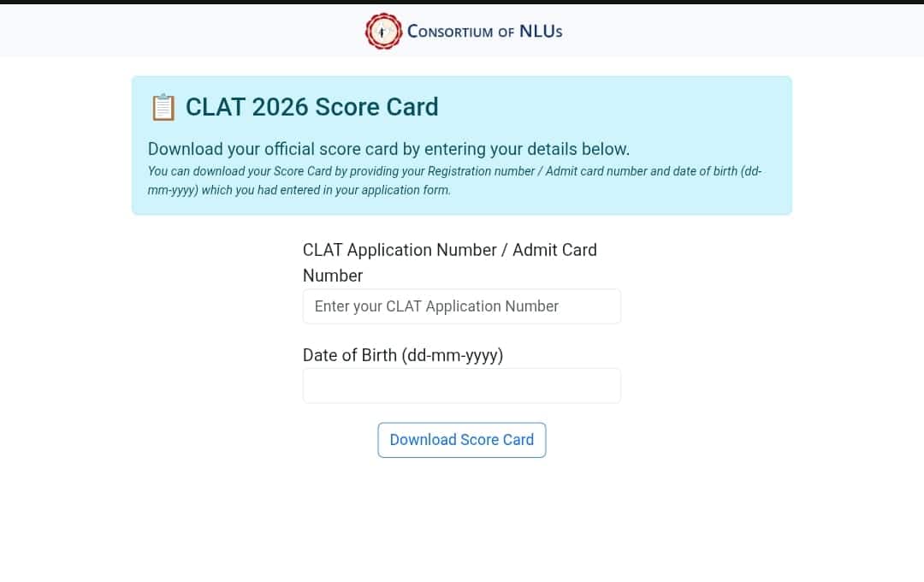Click the Consortium of NLUs emblem logo
Viewport: 924px width, 582px height.
(x=383, y=32)
